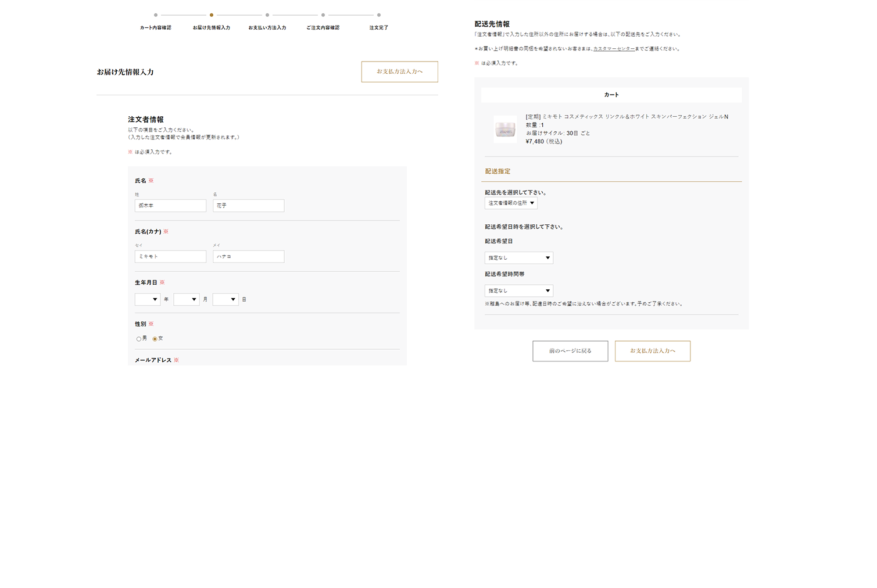Open the birth month dropdown
Screen dimensions: 877x588
[x=187, y=299]
